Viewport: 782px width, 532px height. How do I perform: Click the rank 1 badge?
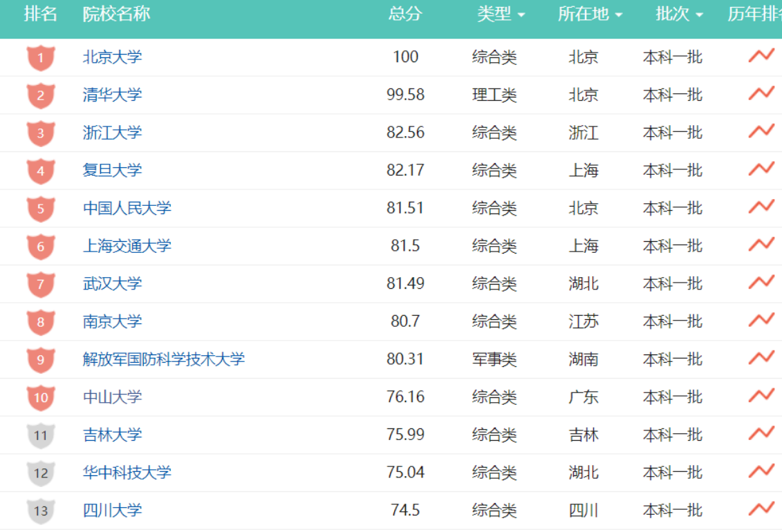41,58
